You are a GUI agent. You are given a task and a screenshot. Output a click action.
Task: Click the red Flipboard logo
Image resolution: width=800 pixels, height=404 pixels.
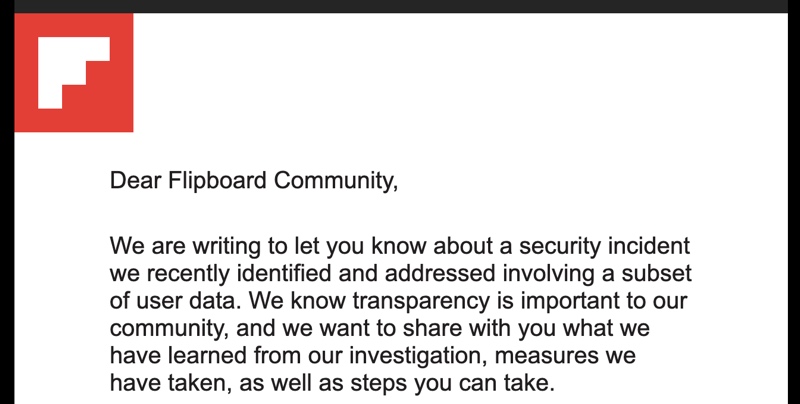(73, 72)
